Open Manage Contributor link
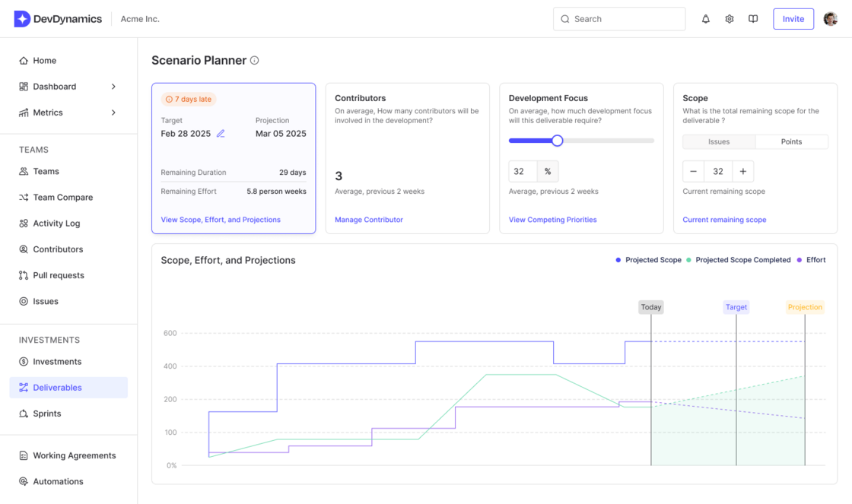This screenshot has width=852, height=504. 369,220
